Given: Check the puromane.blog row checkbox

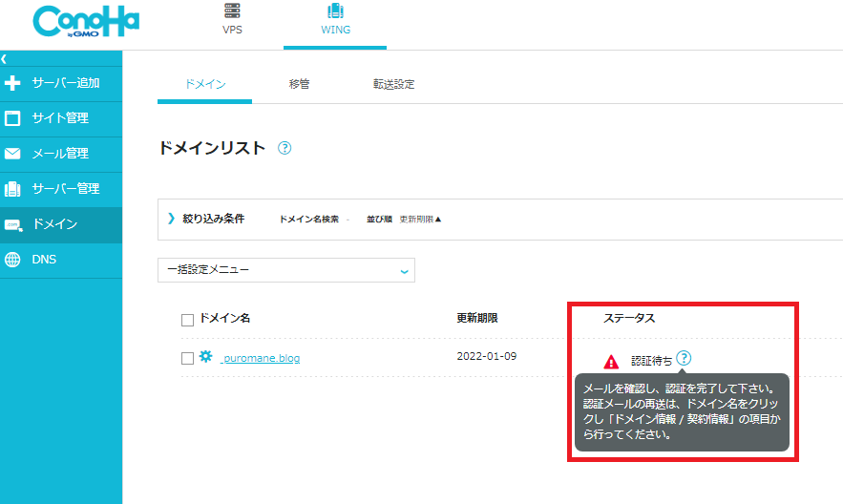Looking at the screenshot, I should (x=187, y=358).
